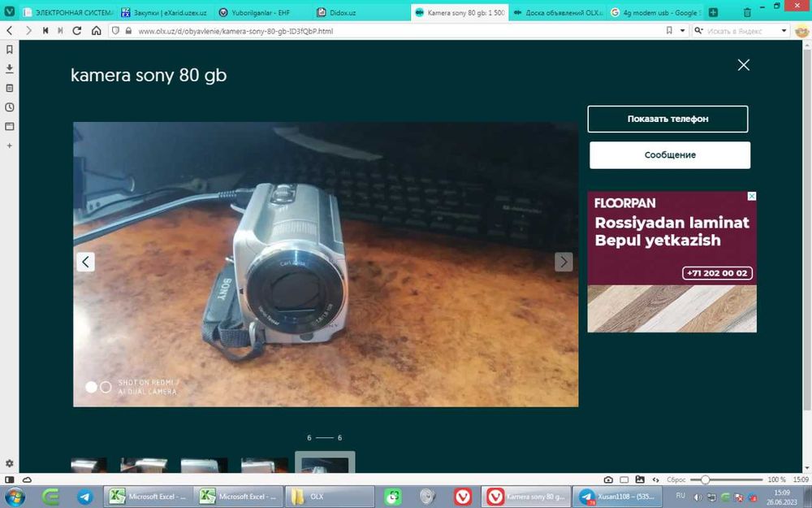Open the sync cloud status icon
812x508 pixels.
pos(27,480)
